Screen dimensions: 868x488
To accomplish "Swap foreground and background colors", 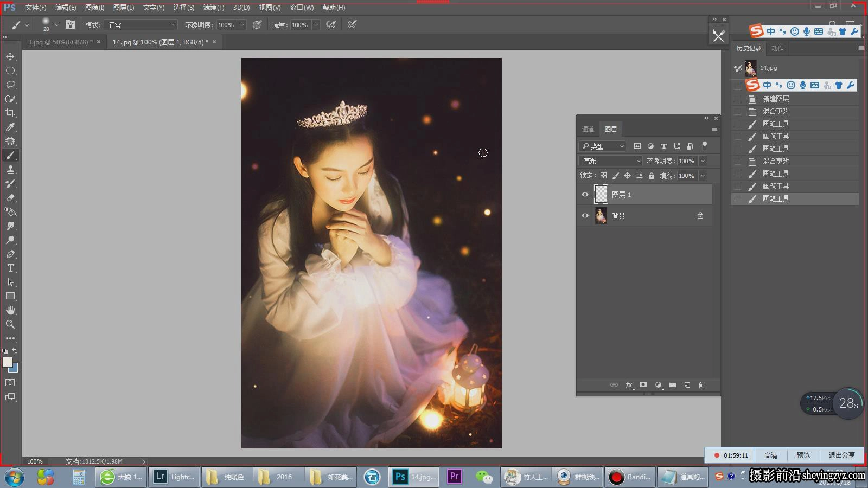I will pos(15,351).
